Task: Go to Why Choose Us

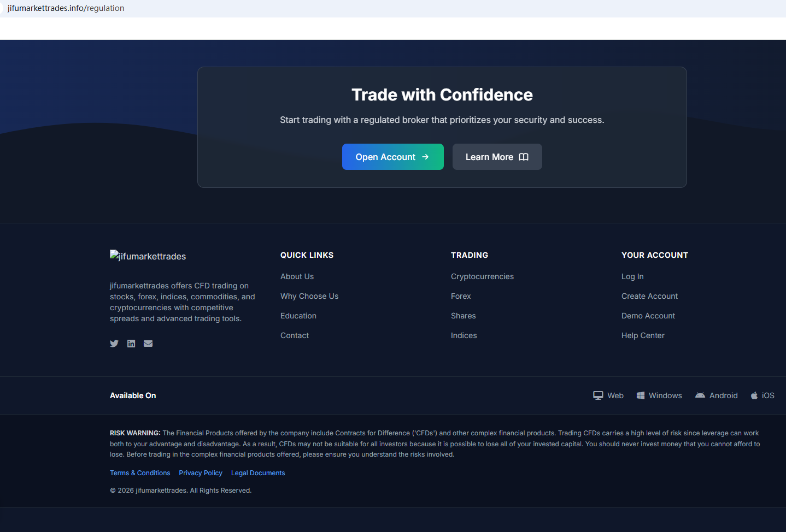Action: coord(309,296)
